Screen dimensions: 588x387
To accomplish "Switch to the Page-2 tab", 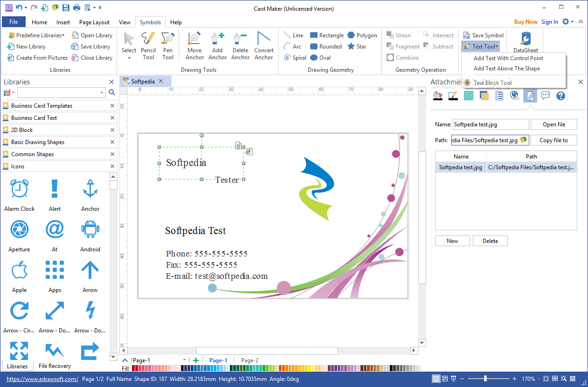I will click(x=249, y=360).
